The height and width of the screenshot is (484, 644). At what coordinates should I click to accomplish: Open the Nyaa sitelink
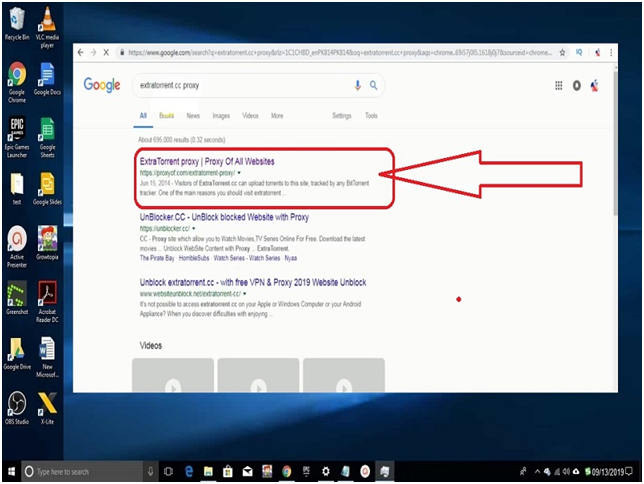291,258
